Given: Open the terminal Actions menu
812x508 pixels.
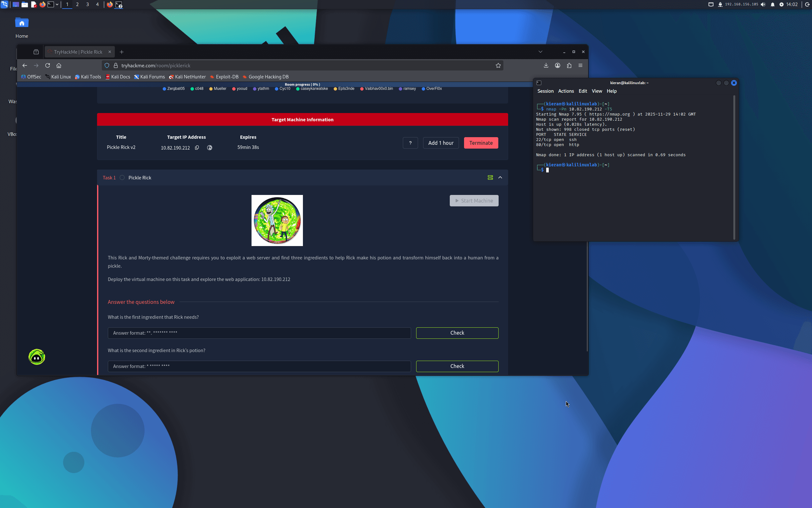Looking at the screenshot, I should [566, 91].
